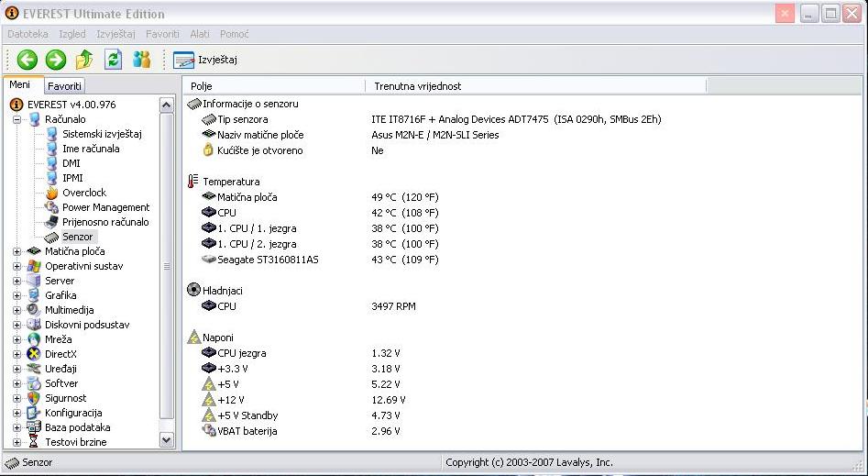868x476 pixels.
Task: Expand the Grafika tree node
Action: [17, 295]
